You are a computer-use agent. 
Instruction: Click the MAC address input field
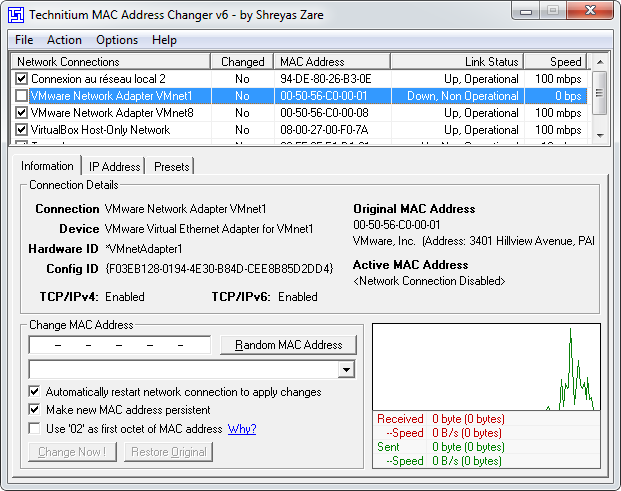[120, 345]
